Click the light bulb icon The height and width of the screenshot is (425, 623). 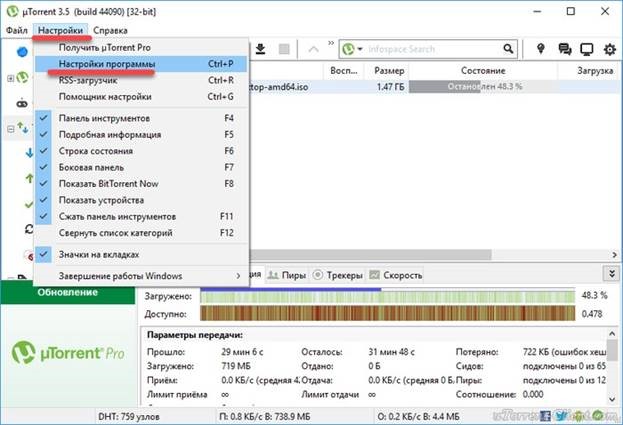click(x=540, y=48)
